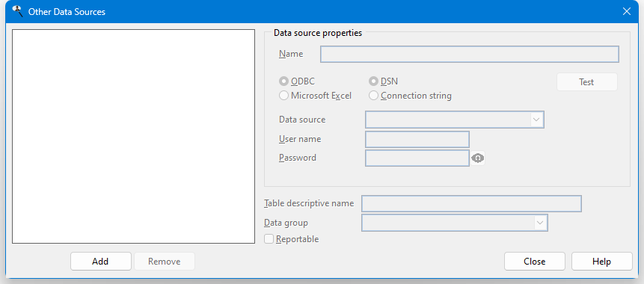Click the Add button

(x=101, y=262)
